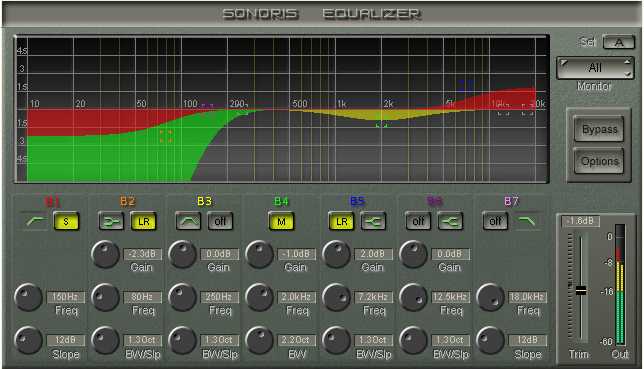Viewport: 644px width, 369px height.
Task: Click the B2 Freq knob
Action: coord(105,297)
